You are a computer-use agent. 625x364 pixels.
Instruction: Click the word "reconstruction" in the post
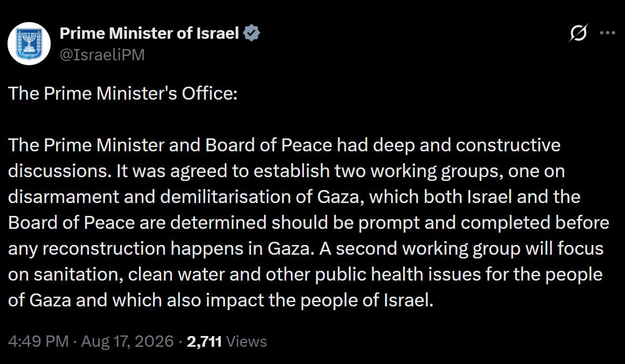click(x=104, y=249)
